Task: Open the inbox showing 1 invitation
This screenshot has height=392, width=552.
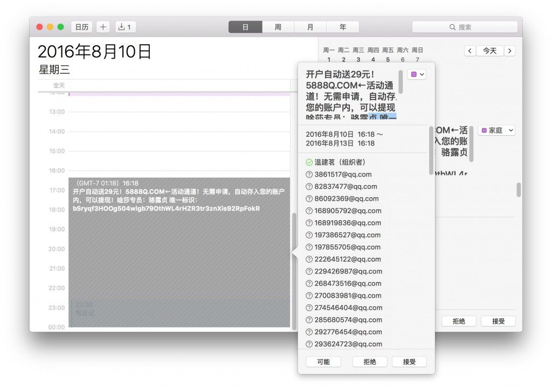Action: (125, 26)
